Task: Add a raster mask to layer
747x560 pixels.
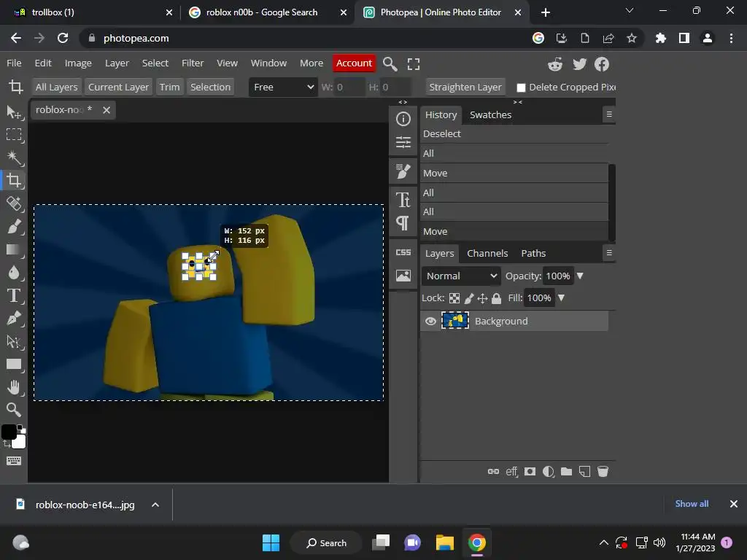Action: 530,472
